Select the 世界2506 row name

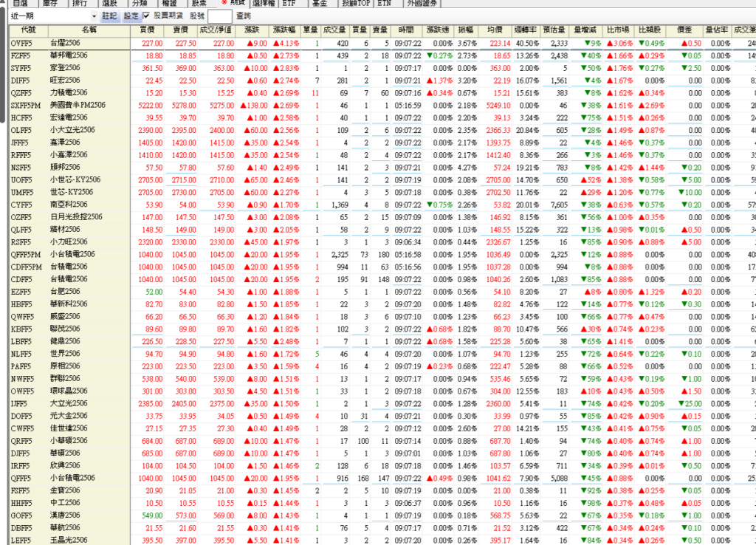click(x=65, y=354)
